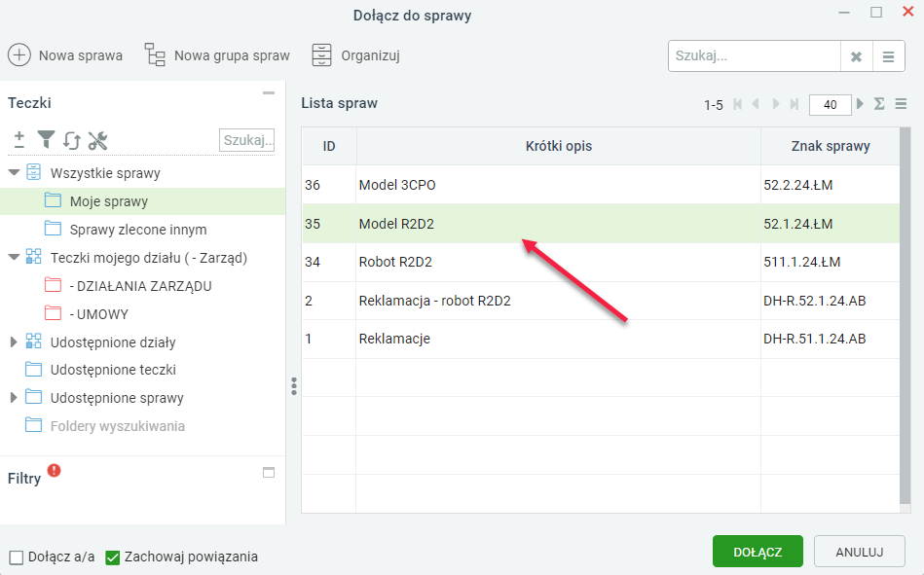
Task: Sort by the ID column header
Action: pos(329,146)
